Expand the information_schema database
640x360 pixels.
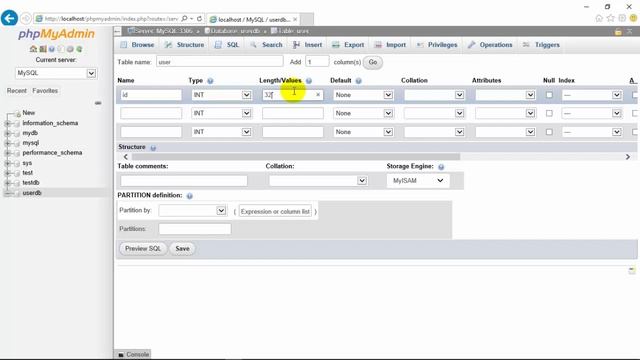[7, 123]
